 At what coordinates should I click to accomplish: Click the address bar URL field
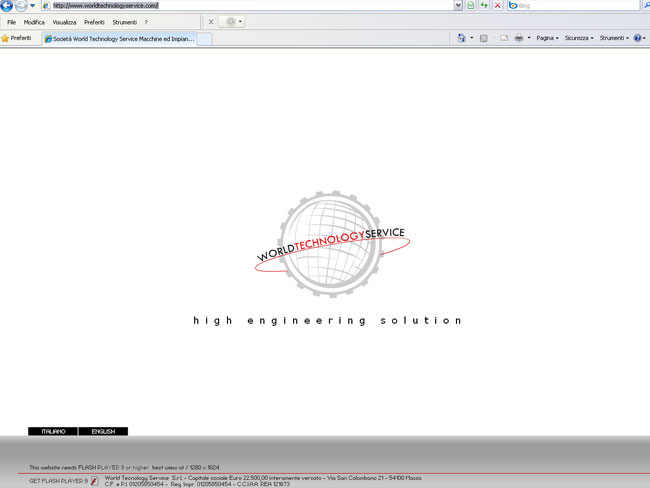[249, 5]
